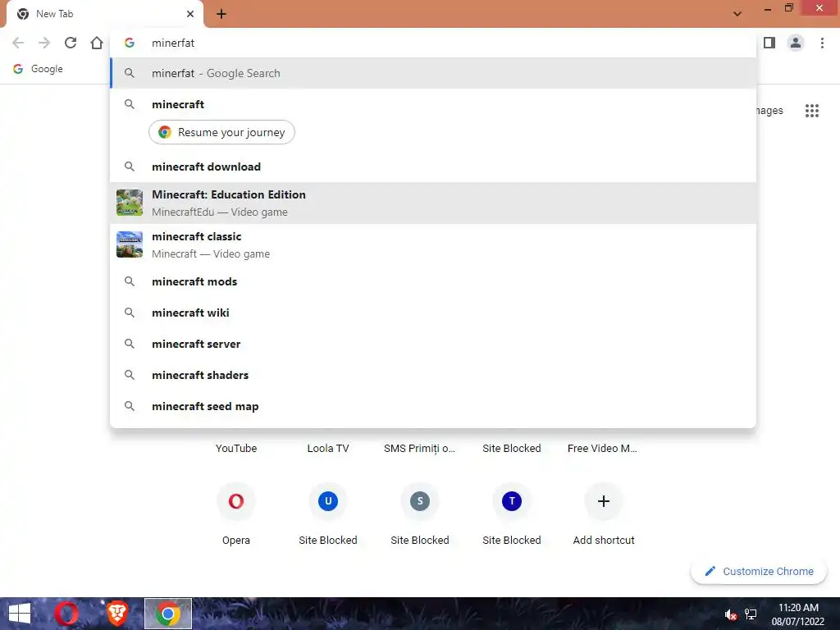Click the Resume your journey chip
840x630 pixels.
point(221,132)
